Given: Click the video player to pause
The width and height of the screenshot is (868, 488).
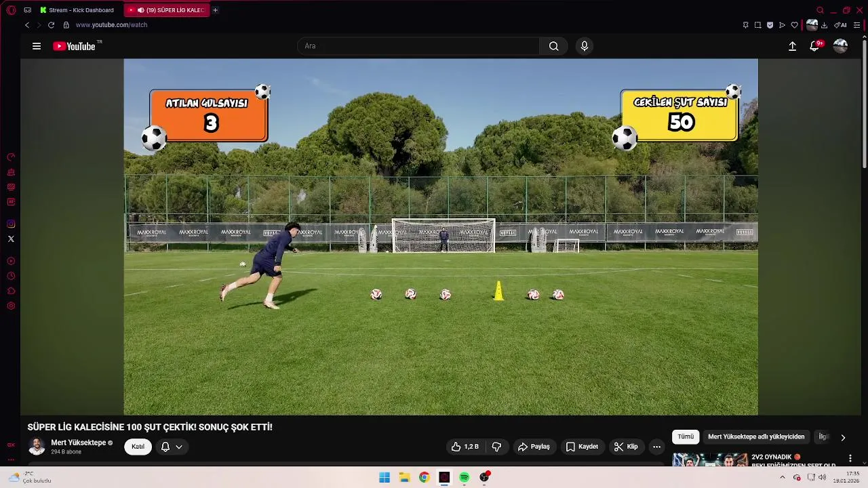Looking at the screenshot, I should coord(441,237).
